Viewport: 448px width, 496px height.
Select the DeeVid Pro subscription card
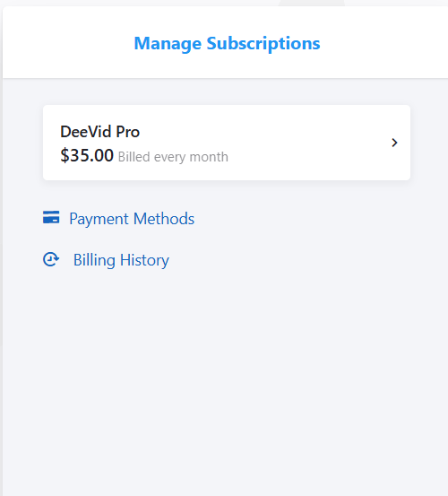pyautogui.click(x=227, y=143)
